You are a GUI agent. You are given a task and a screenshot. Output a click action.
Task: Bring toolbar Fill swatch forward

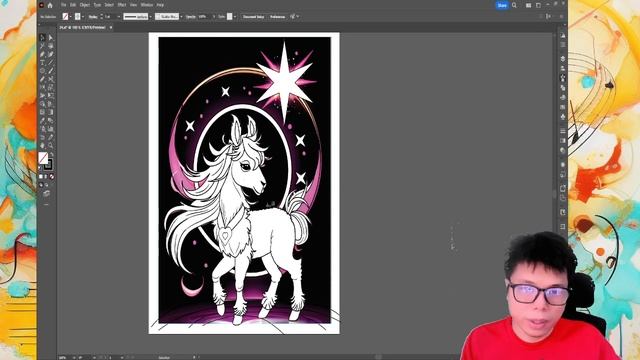pyautogui.click(x=42, y=158)
